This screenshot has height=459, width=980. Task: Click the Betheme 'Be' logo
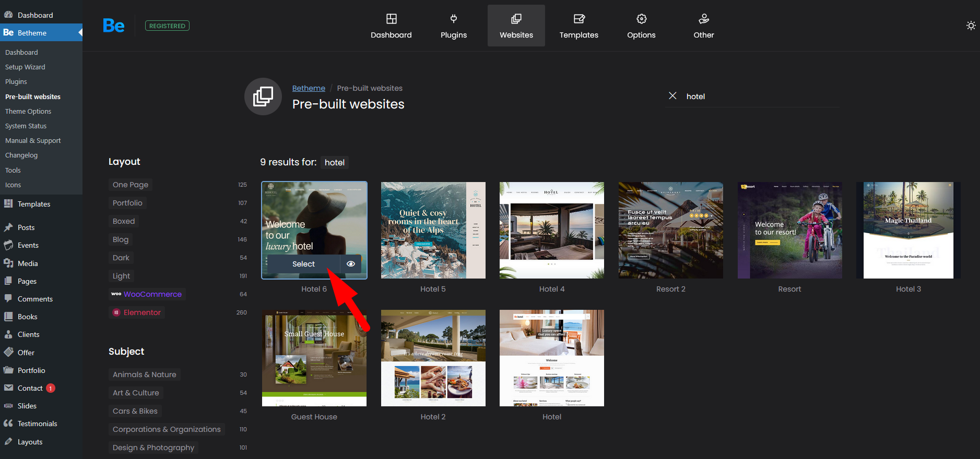(113, 26)
